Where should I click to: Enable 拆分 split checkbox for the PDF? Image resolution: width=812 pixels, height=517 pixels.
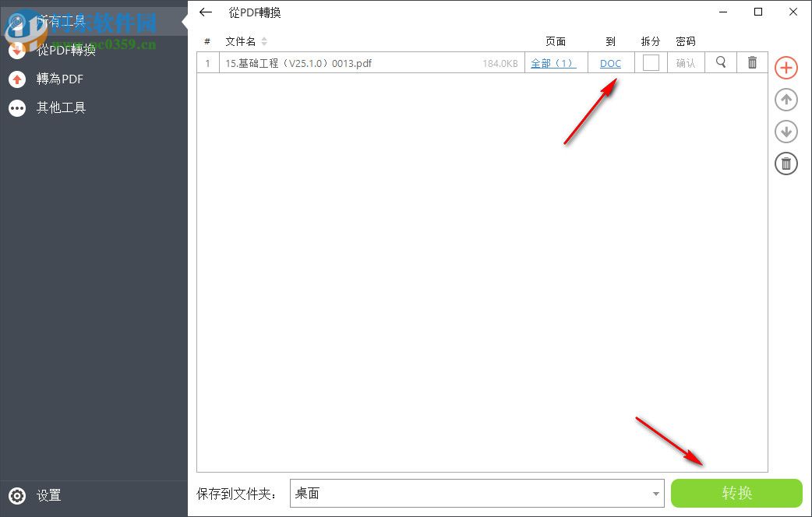pos(651,62)
